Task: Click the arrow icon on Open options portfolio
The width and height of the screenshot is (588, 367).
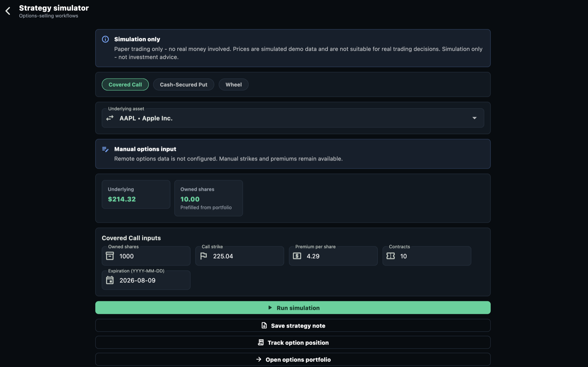Action: point(259,359)
